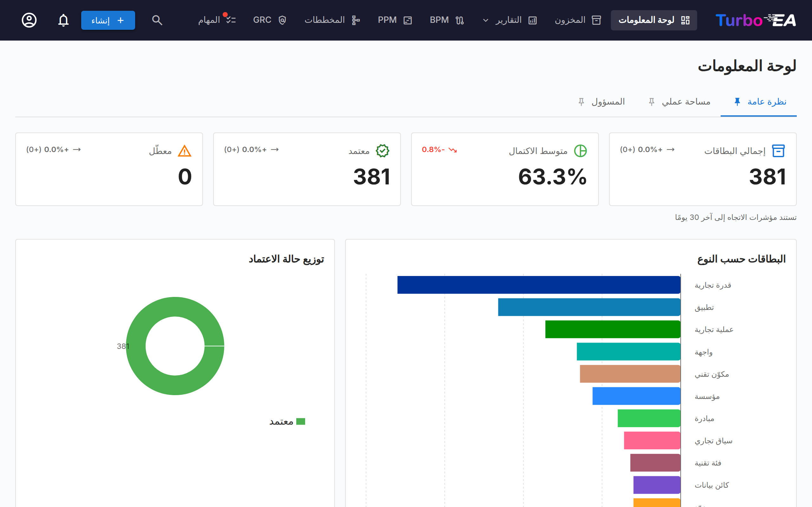Click the PPM navigation icon

408,20
